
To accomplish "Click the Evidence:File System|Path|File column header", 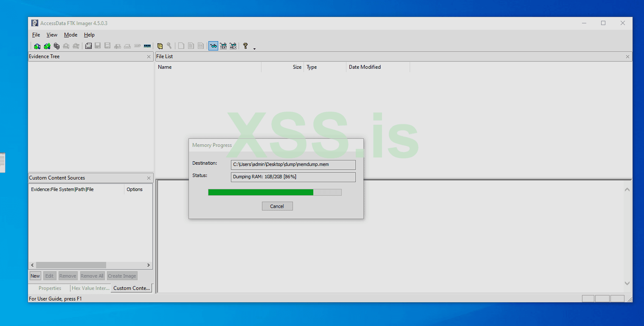I will [x=76, y=189].
